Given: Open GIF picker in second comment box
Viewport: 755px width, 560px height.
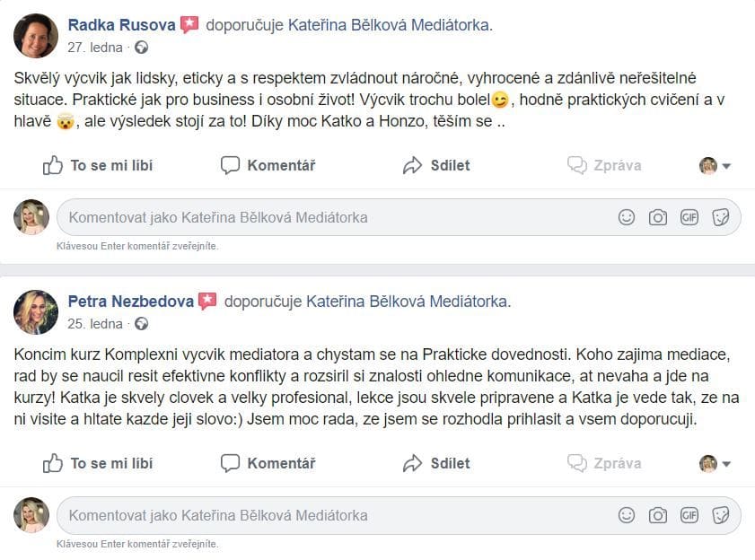Looking at the screenshot, I should point(689,515).
